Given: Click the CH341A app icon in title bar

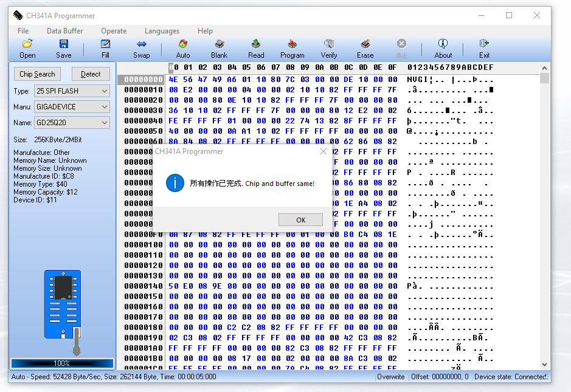Looking at the screenshot, I should (18, 15).
